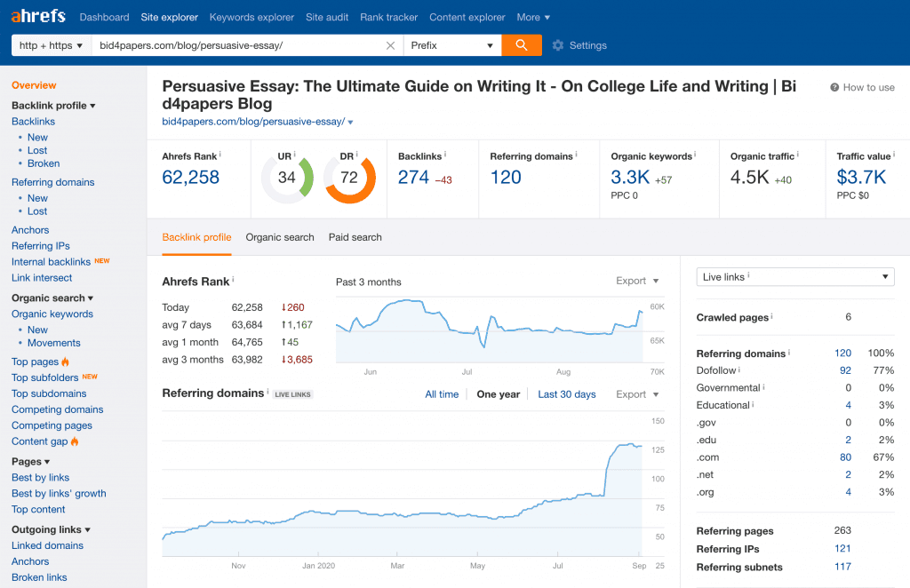Viewport: 910px width, 588px height.
Task: Open Top subfolders in the sidebar
Action: [44, 377]
